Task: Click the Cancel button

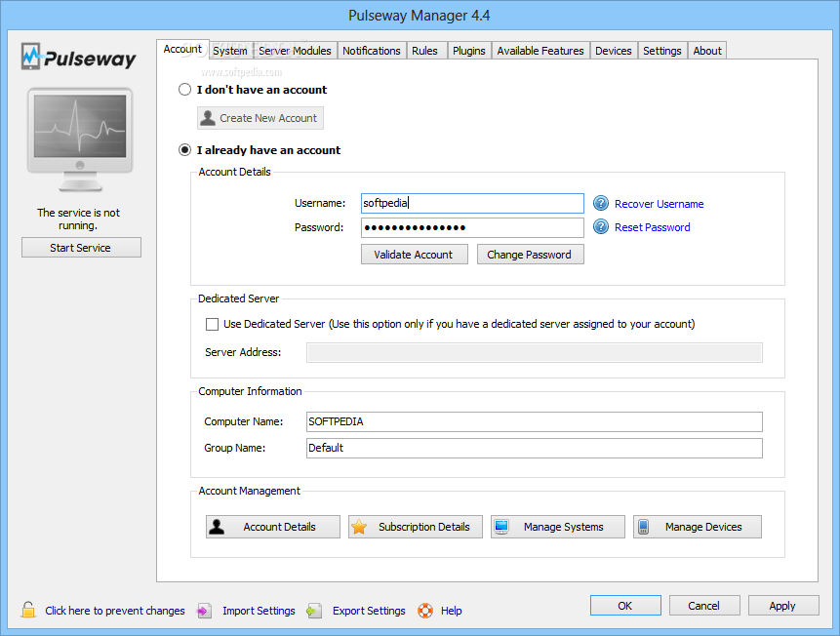Action: tap(704, 606)
